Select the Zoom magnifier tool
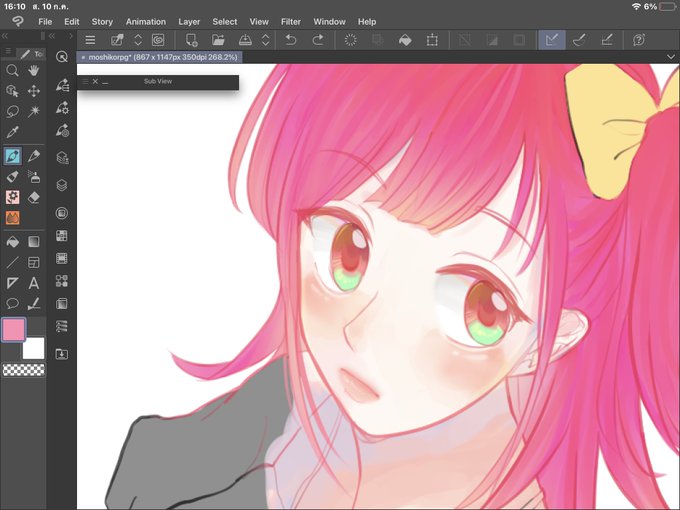The height and width of the screenshot is (510, 680). tap(13, 70)
